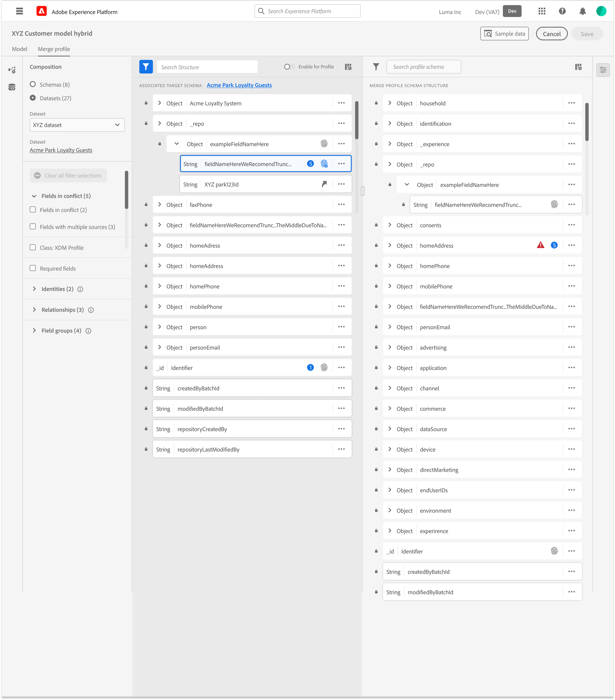Screen dimensions: 615x700
Task: Open the right rail settings sliders icon
Action: [x=603, y=70]
